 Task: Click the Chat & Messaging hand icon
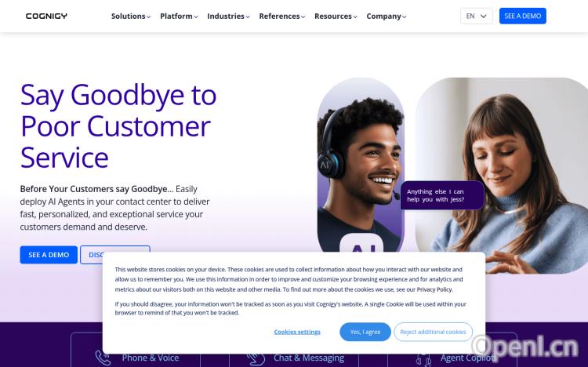click(x=256, y=359)
